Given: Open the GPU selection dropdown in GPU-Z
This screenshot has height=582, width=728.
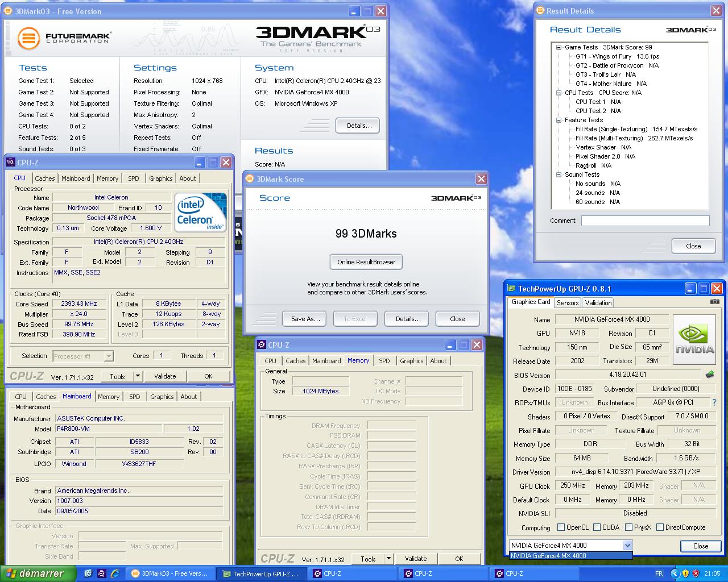Looking at the screenshot, I should tap(627, 546).
